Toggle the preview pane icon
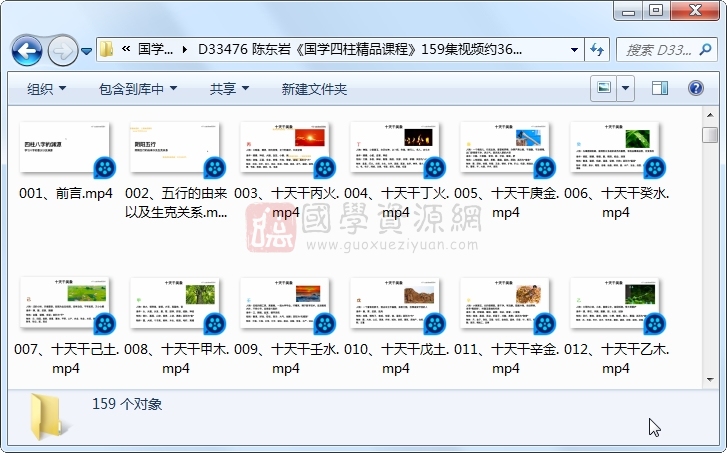 (x=660, y=88)
